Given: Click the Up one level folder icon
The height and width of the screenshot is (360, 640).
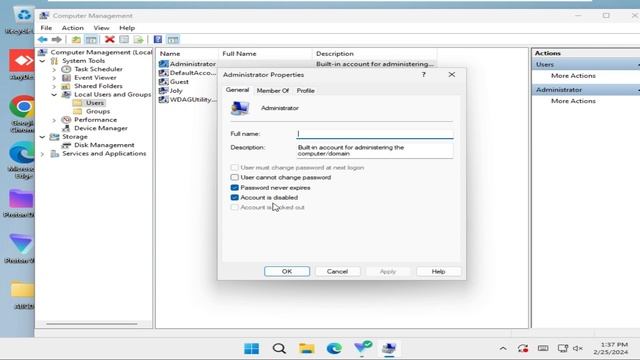Looking at the screenshot, I should click(76, 40).
